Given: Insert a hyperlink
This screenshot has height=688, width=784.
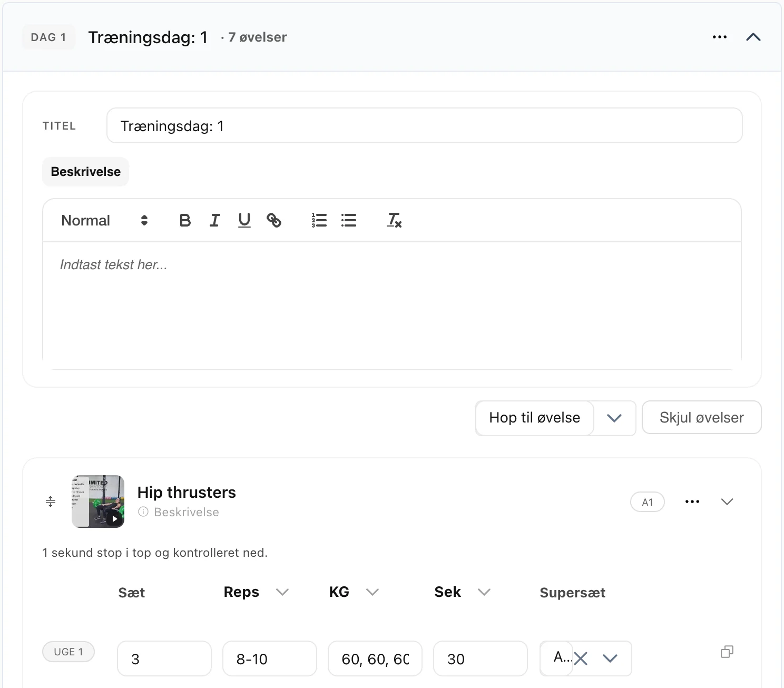Looking at the screenshot, I should click(x=273, y=220).
